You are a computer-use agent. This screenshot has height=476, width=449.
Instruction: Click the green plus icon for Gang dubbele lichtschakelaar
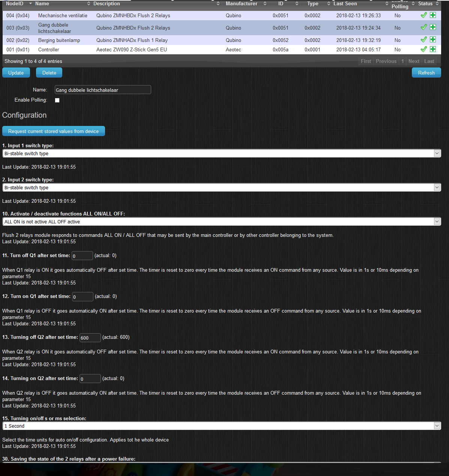click(x=433, y=27)
